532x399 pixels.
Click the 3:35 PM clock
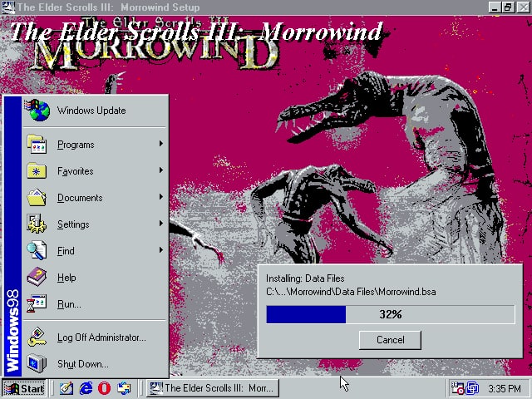pyautogui.click(x=505, y=388)
